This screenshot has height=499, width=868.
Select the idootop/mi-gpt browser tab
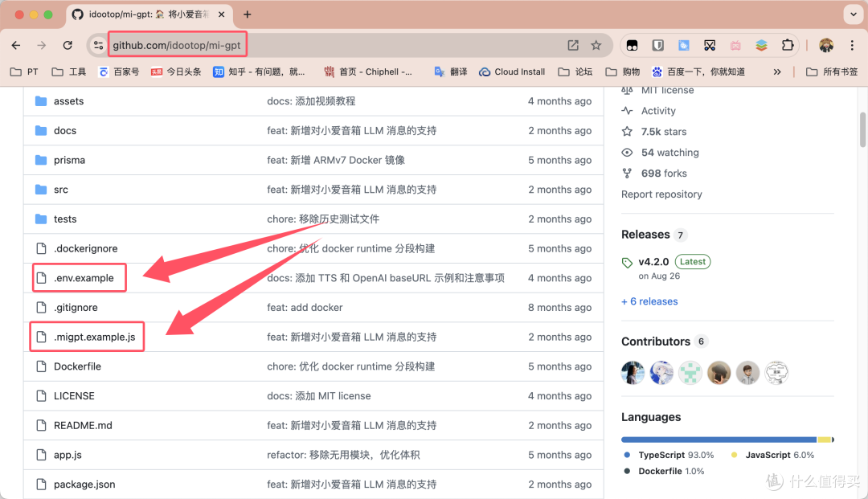tap(149, 14)
